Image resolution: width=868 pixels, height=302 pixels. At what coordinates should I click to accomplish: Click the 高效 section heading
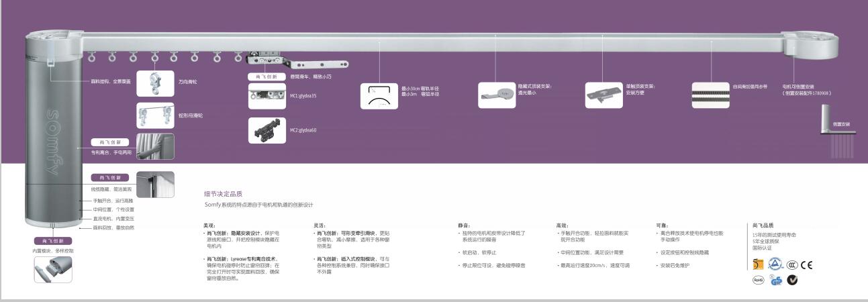pyautogui.click(x=563, y=225)
